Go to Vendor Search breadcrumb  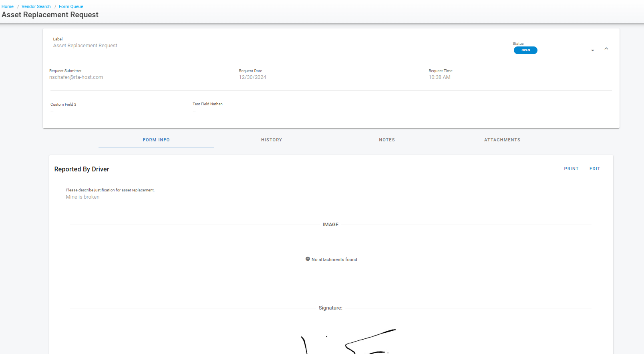click(36, 6)
